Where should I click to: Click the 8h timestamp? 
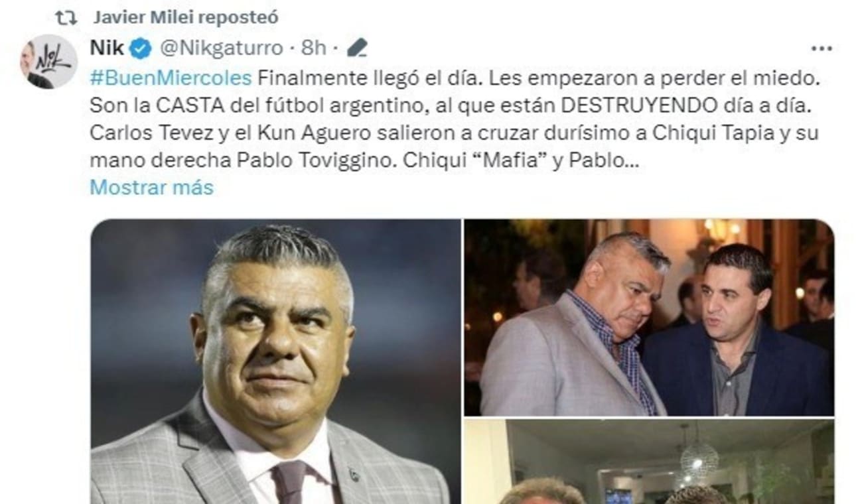(314, 48)
